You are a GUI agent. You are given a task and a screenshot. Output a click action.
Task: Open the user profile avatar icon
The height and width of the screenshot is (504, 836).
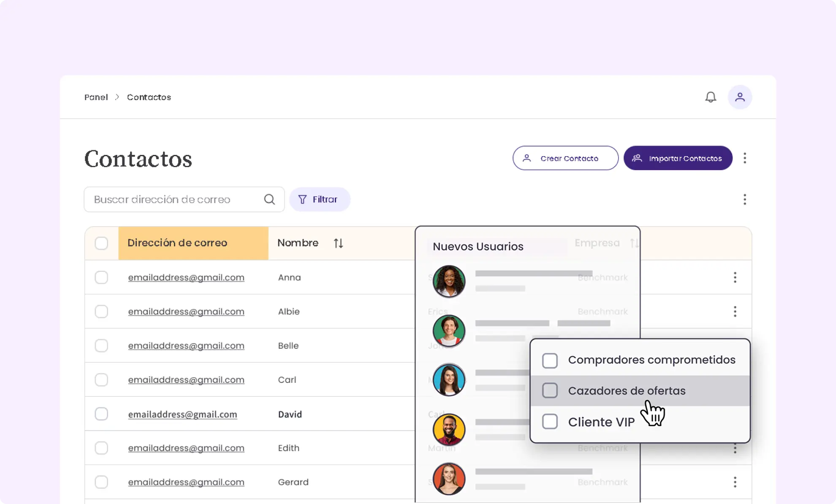(740, 97)
